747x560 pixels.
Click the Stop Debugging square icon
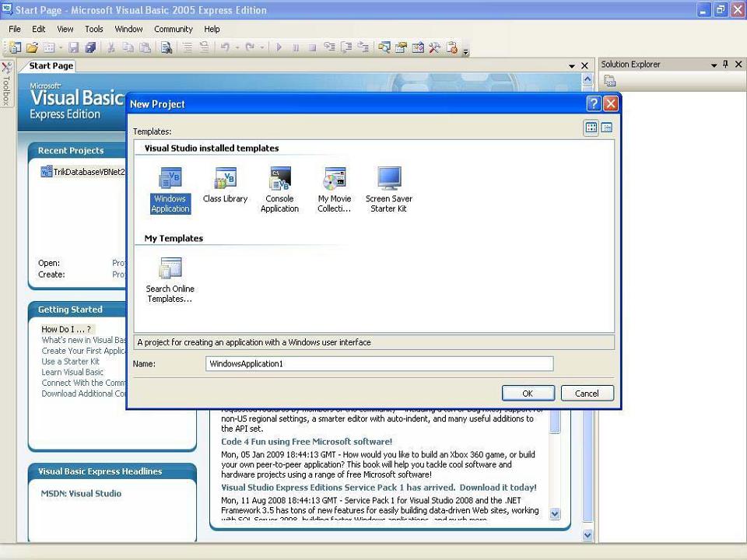(312, 47)
